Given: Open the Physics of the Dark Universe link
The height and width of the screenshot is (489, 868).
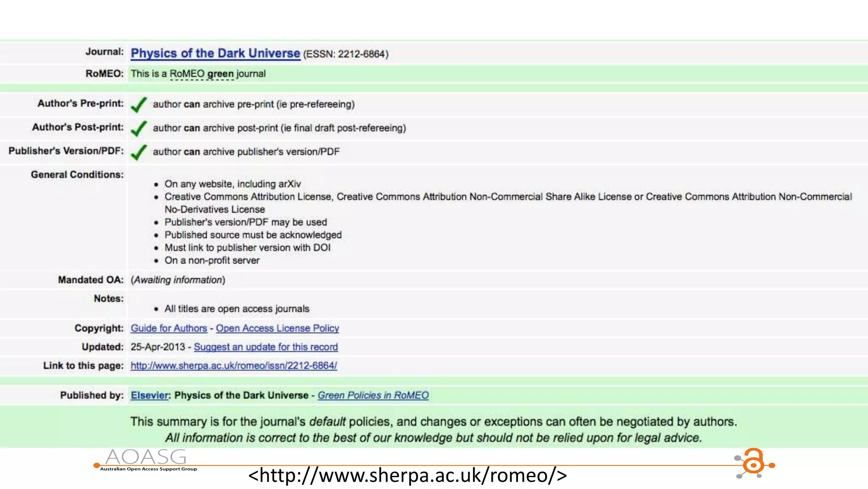Looking at the screenshot, I should [x=215, y=53].
